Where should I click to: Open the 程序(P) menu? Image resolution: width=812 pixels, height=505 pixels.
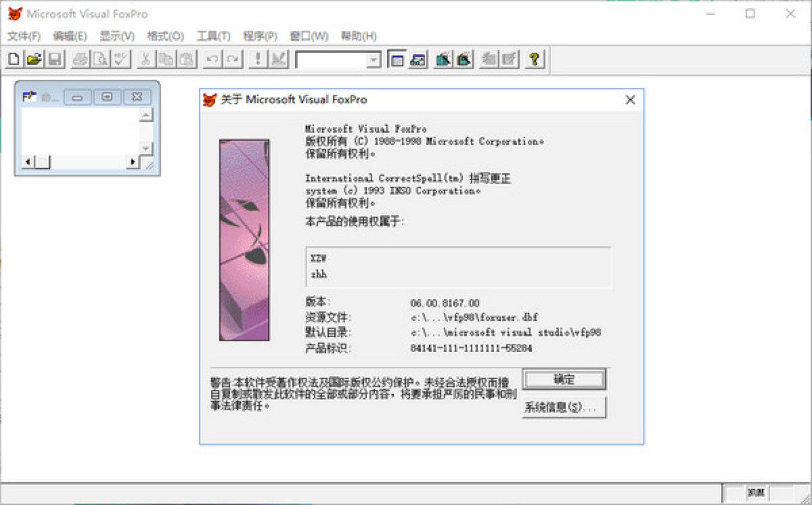[261, 36]
